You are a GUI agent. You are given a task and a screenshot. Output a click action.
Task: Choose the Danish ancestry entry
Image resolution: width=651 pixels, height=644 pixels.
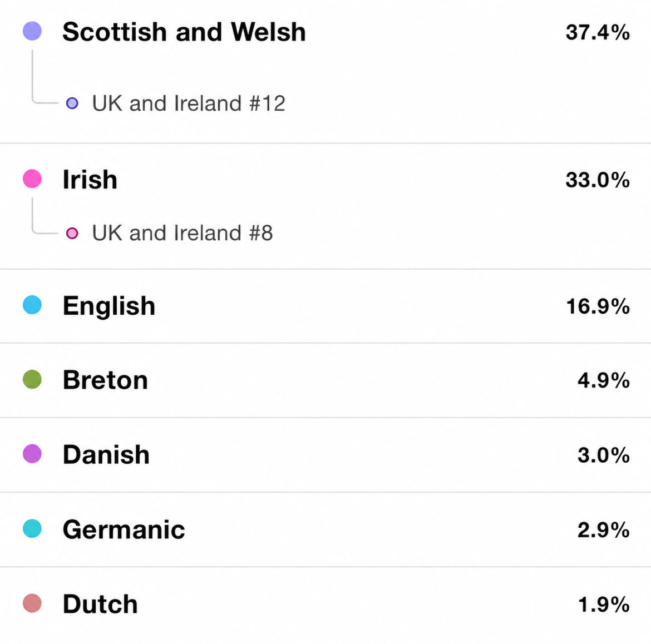coord(325,455)
